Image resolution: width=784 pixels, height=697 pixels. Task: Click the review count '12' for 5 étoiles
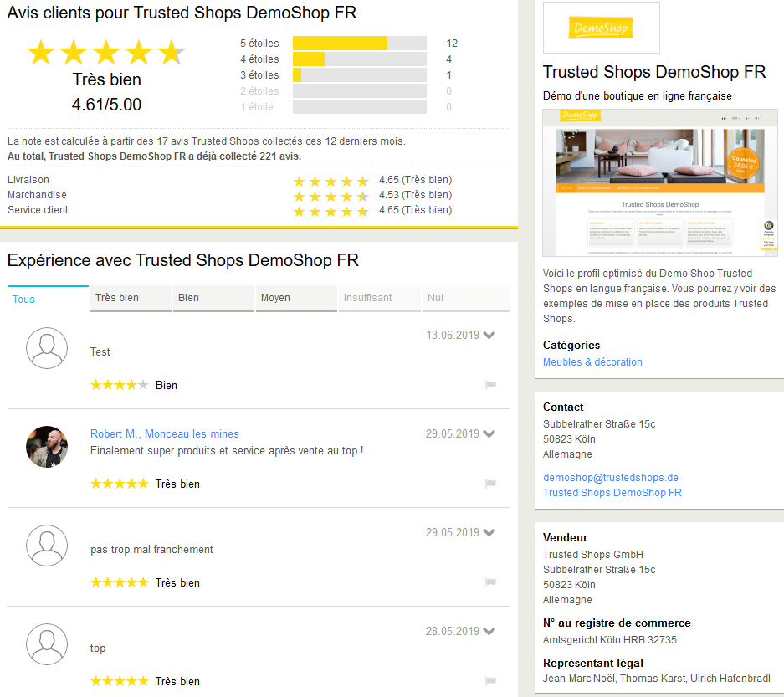pyautogui.click(x=452, y=43)
